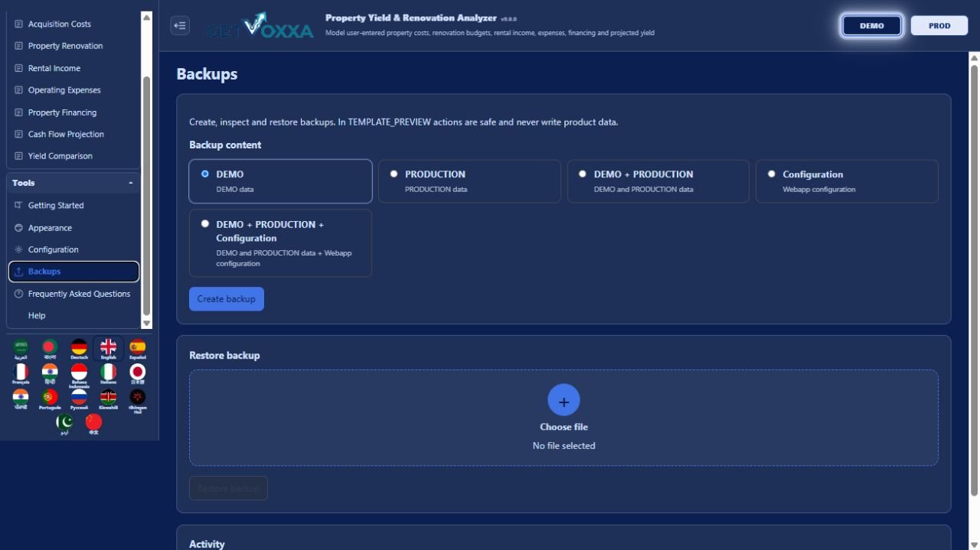Select Русский language flag
Viewport: 980px width, 550px height.
tap(79, 399)
